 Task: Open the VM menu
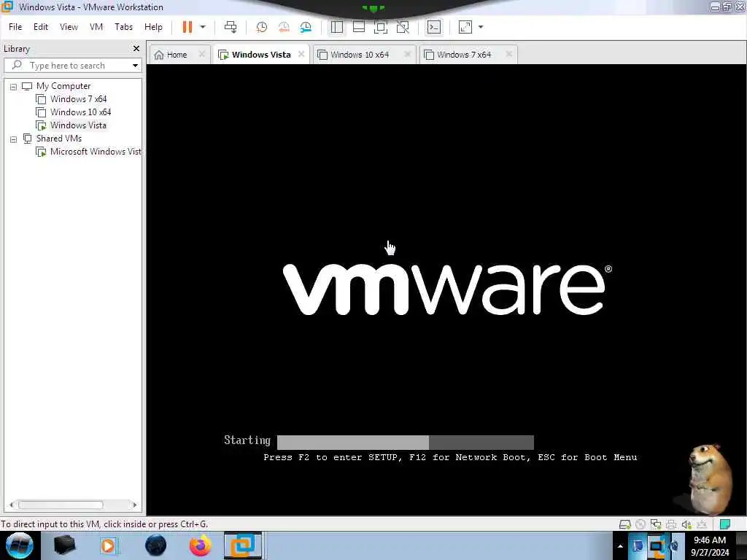96,27
